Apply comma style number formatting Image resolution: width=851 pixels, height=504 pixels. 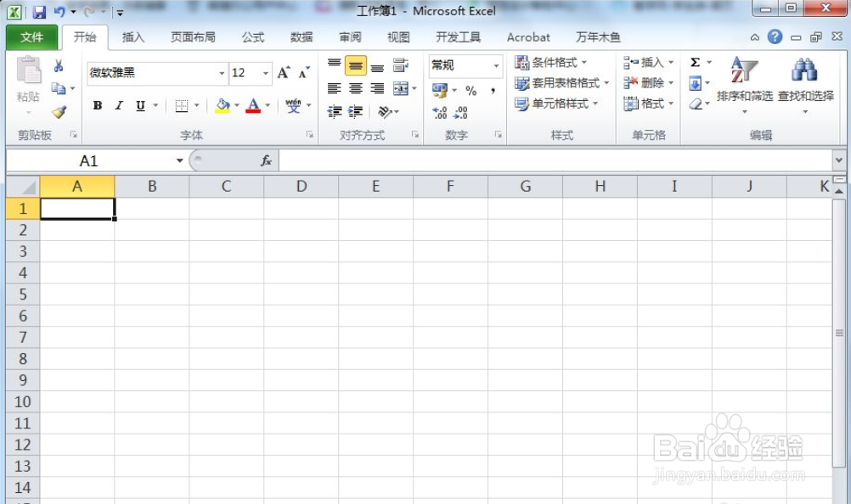tap(493, 91)
